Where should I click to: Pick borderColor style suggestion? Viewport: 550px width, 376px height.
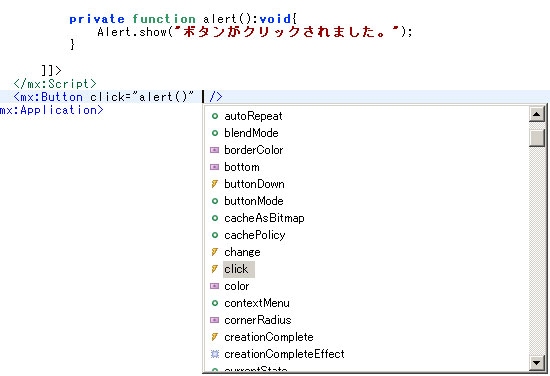click(x=254, y=150)
